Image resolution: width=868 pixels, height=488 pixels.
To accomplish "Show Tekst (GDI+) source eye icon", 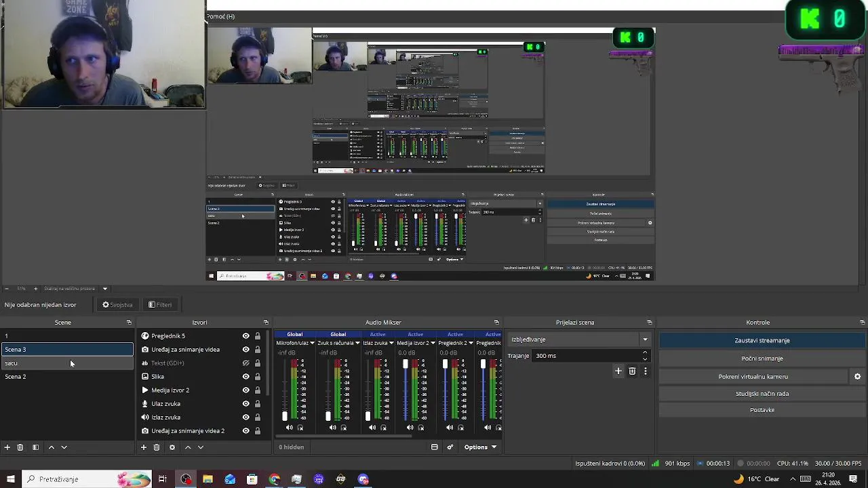I will pyautogui.click(x=246, y=363).
